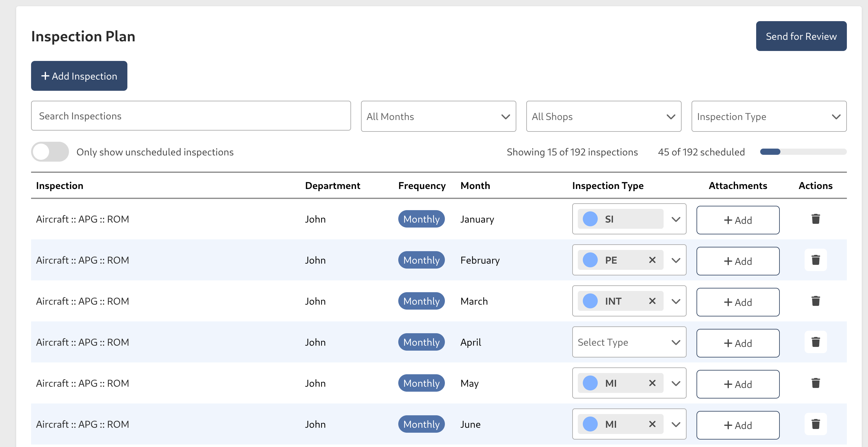Delete the January inspection row

pyautogui.click(x=815, y=219)
